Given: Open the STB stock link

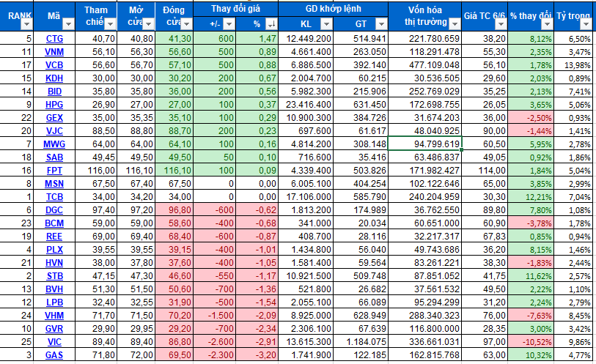Looking at the screenshot, I should pos(54,276).
